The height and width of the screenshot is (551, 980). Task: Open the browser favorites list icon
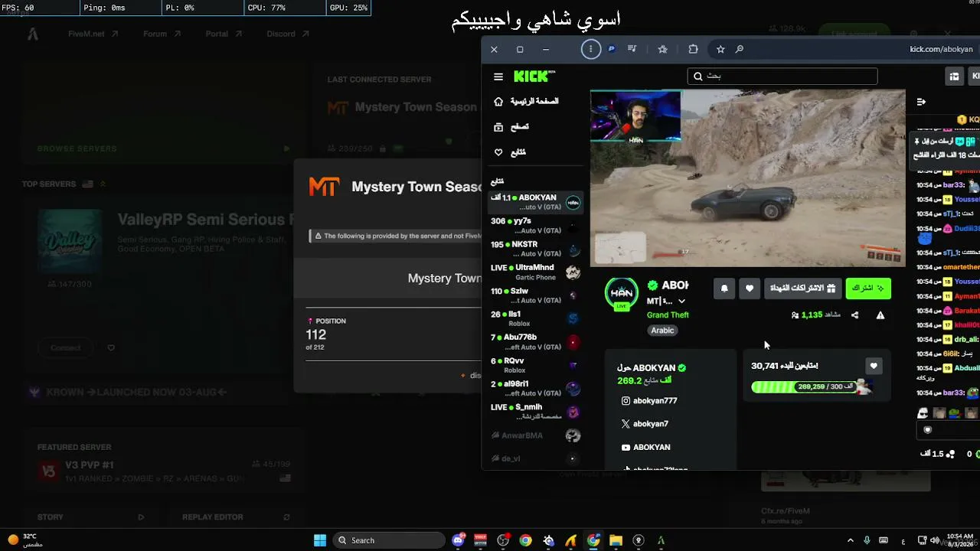663,49
